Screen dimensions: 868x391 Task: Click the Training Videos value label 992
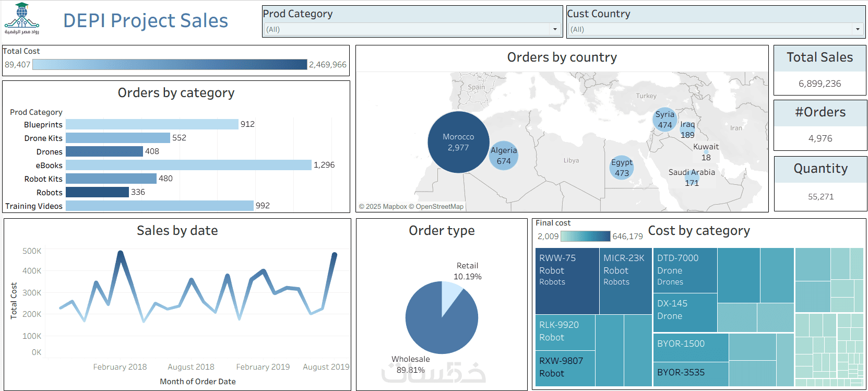pos(263,206)
